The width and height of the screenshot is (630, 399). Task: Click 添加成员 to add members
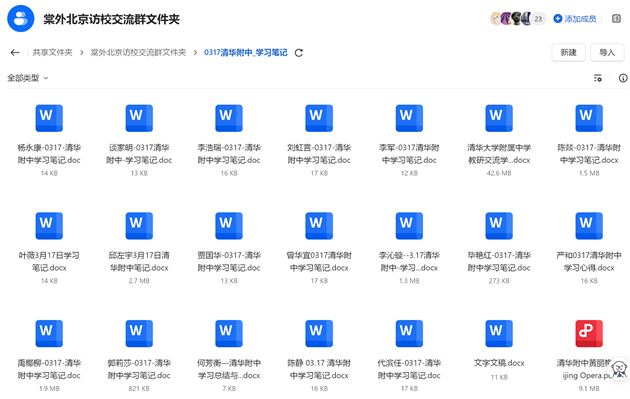(x=575, y=18)
